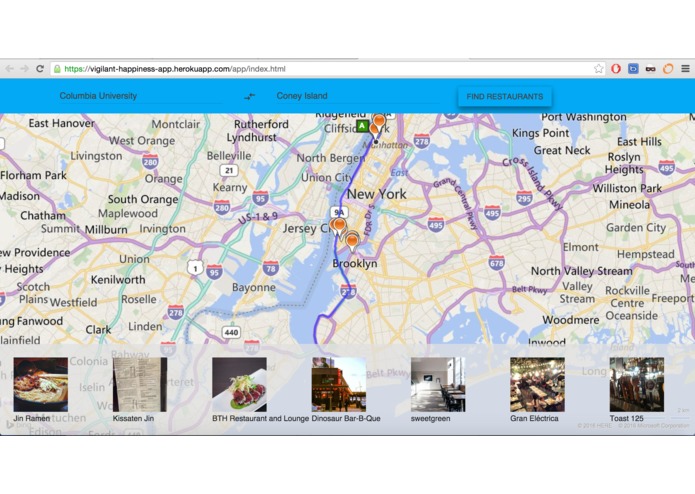Edit the Columbia University origin field
Screen dimensions: 695x494
pos(141,96)
